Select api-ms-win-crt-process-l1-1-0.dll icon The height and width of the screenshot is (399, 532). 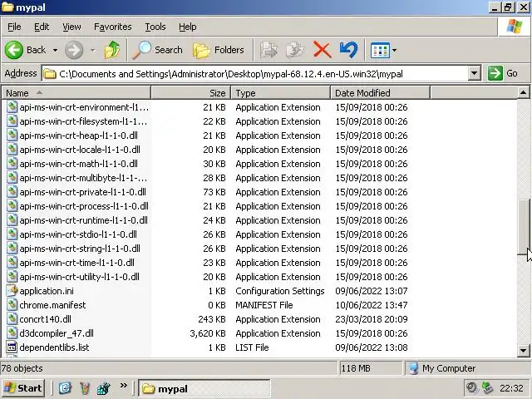pyautogui.click(x=12, y=206)
